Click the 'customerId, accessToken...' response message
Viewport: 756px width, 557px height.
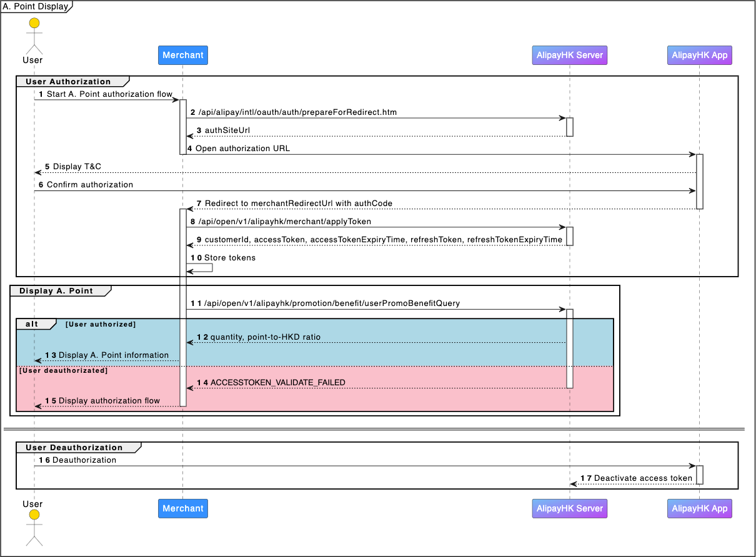384,240
